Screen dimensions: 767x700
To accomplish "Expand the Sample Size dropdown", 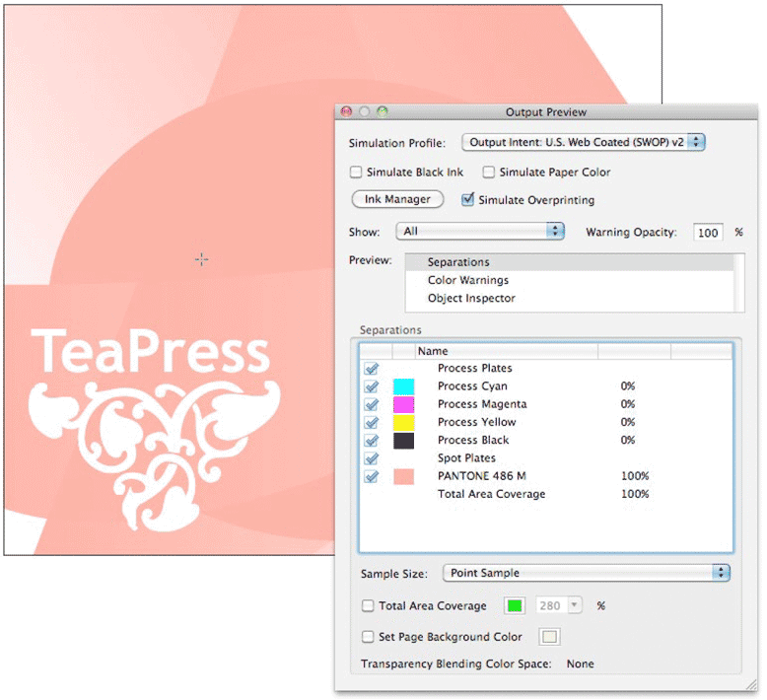I will pyautogui.click(x=586, y=573).
